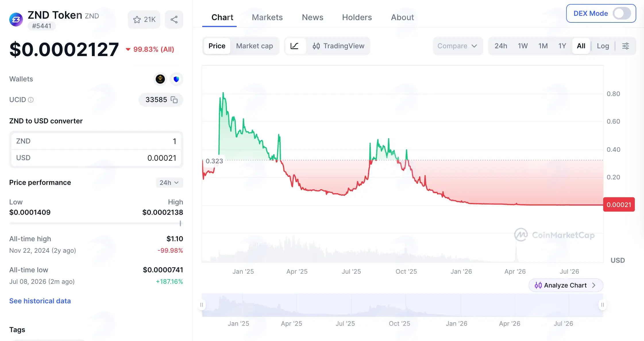The height and width of the screenshot is (341, 644).
Task: Click the USD amount input field
Action: pos(96,158)
